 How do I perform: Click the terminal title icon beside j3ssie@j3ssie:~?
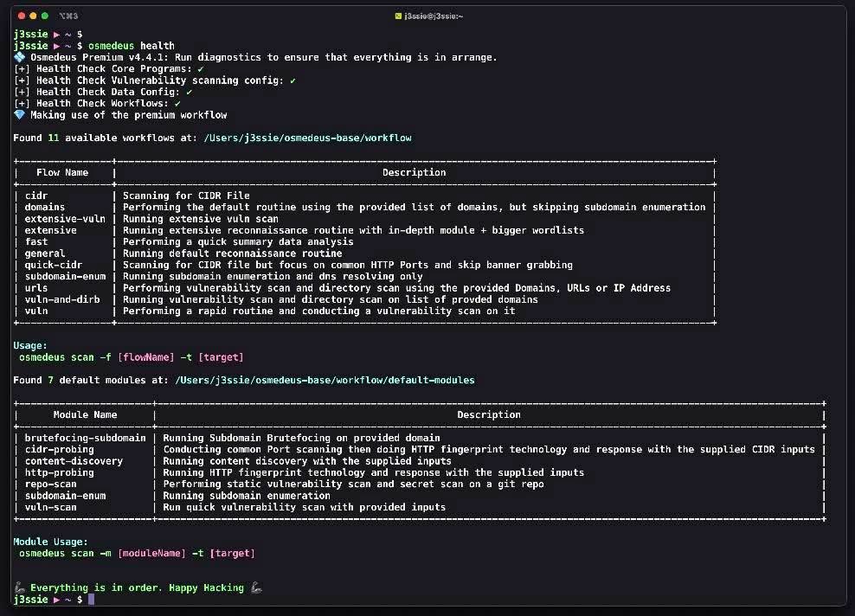[x=398, y=16]
